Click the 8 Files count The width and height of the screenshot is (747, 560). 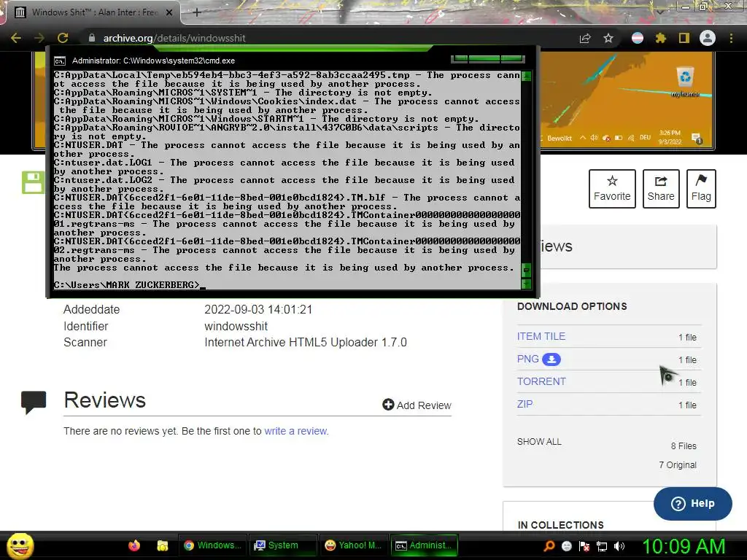coord(684,446)
